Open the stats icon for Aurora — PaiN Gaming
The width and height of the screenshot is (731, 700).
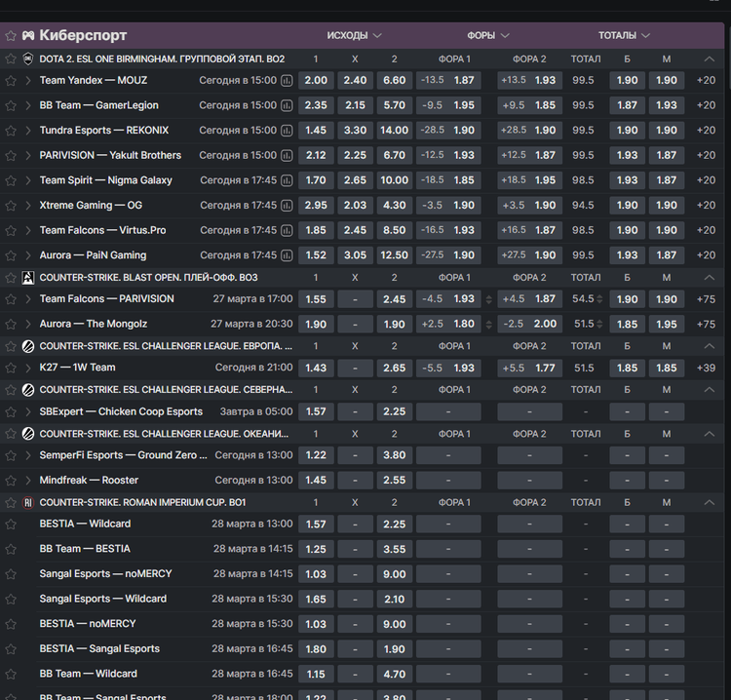[x=287, y=255]
